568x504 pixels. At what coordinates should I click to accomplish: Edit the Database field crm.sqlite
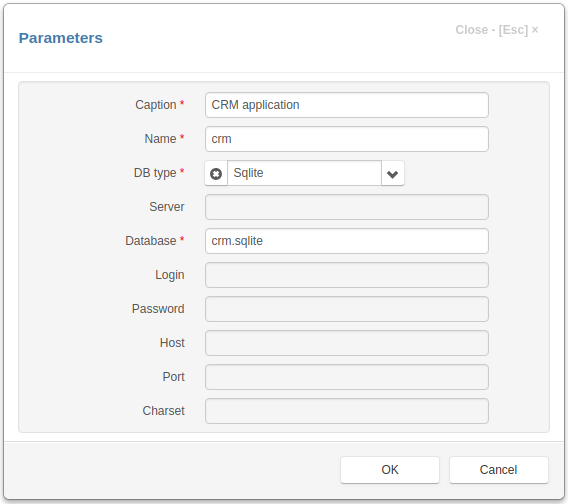click(x=347, y=241)
